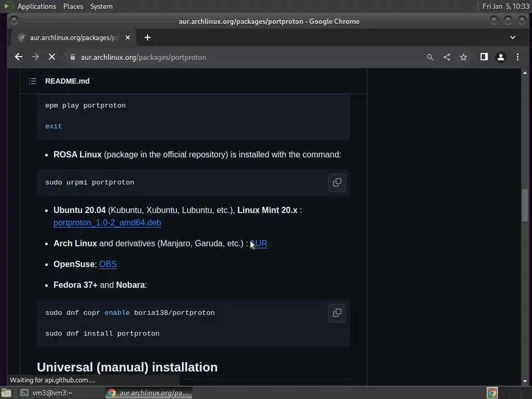The height and width of the screenshot is (399, 532).
Task: Copy the dnf copr commands
Action: coord(337,313)
